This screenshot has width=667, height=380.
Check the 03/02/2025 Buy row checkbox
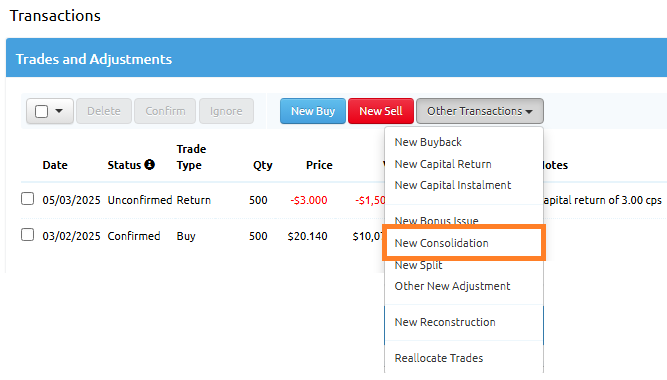coord(28,234)
